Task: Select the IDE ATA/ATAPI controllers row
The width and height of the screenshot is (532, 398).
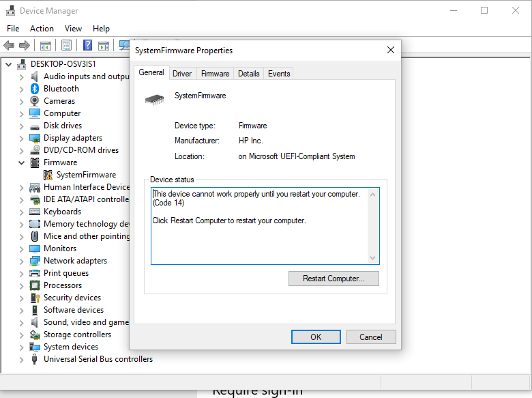Action: (x=86, y=199)
